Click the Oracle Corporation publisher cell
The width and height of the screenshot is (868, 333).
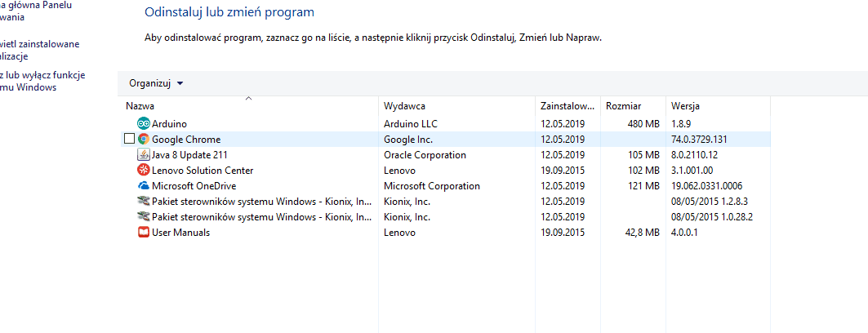pos(425,155)
